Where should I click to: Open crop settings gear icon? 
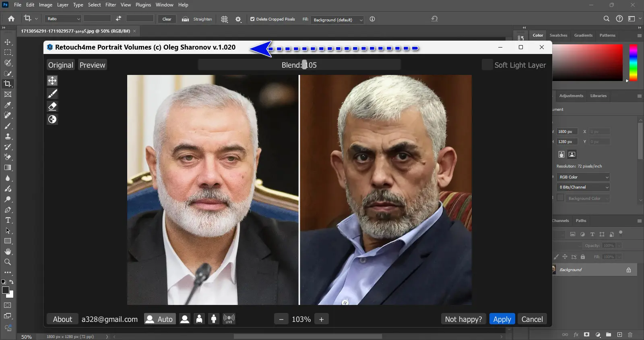[238, 19]
